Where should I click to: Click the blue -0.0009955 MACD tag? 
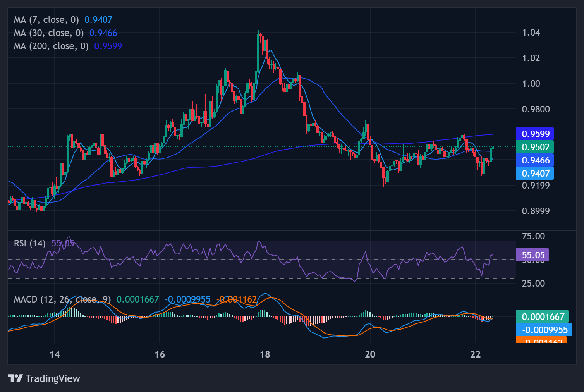[544, 330]
